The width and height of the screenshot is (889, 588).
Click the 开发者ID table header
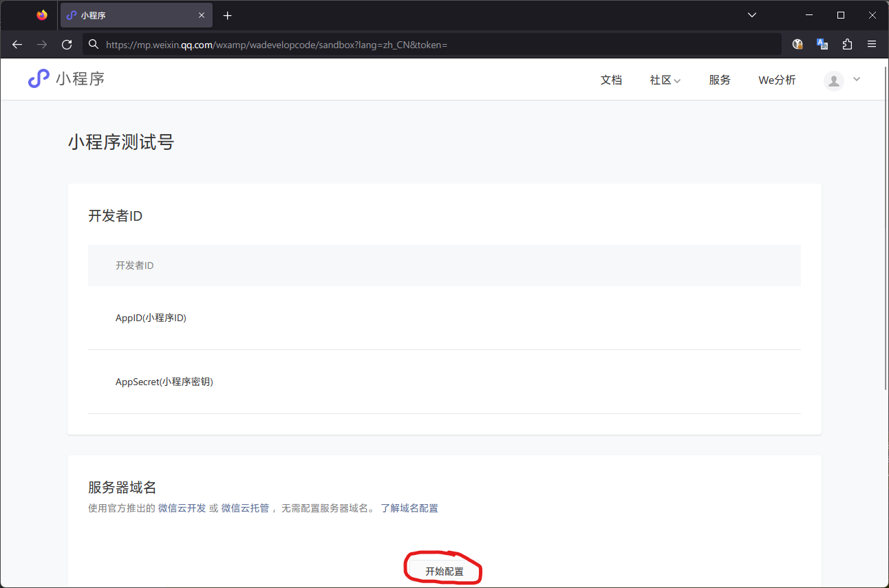point(134,265)
